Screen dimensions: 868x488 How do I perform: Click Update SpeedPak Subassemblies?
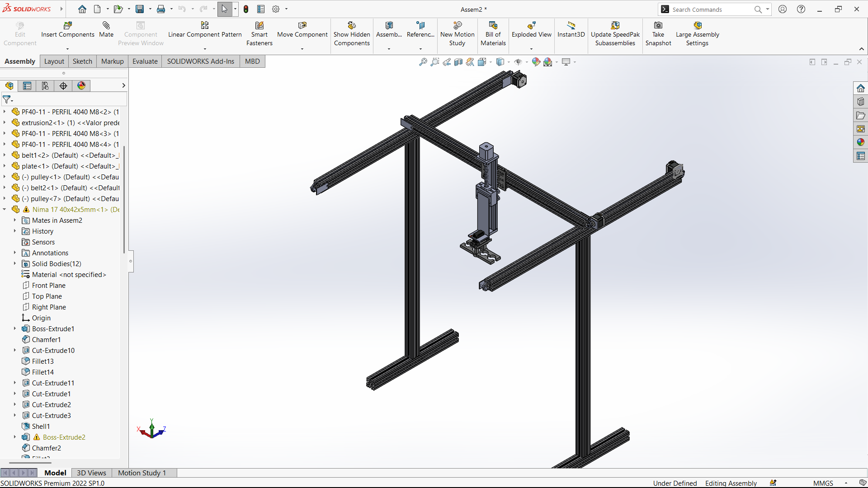tap(615, 34)
